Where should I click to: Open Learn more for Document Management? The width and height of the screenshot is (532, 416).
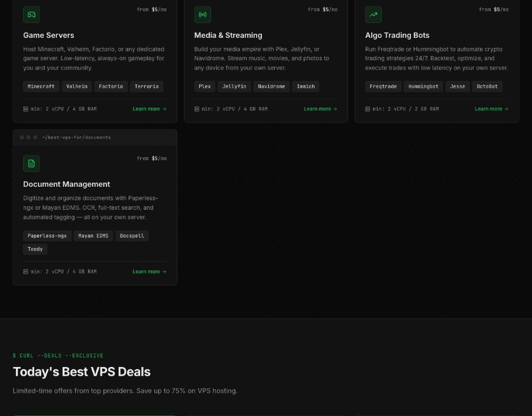coord(150,272)
